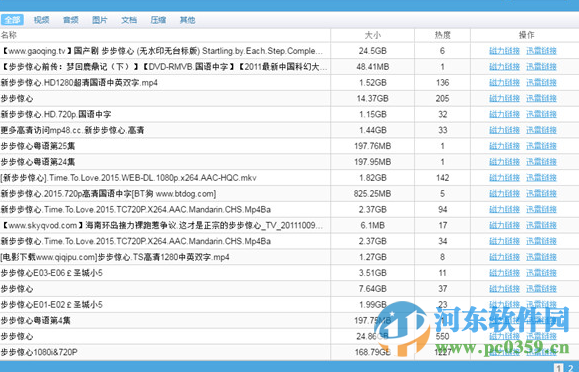Open 磁力链接 for 步步惊心粤语第25集
Image resolution: width=579 pixels, height=372 pixels.
pos(504,146)
